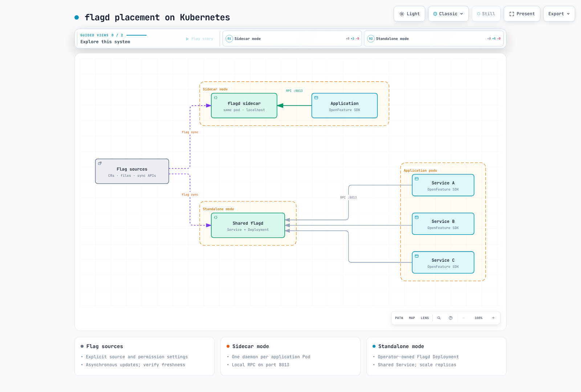
Task: Select the Service A node
Action: [x=443, y=185]
